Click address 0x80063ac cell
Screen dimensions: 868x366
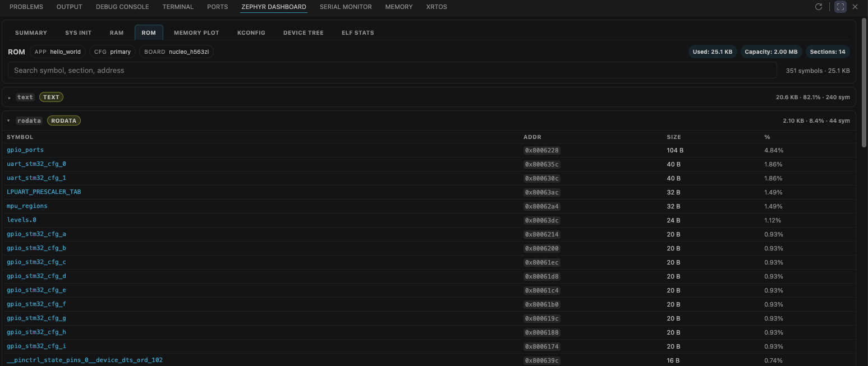coord(542,192)
